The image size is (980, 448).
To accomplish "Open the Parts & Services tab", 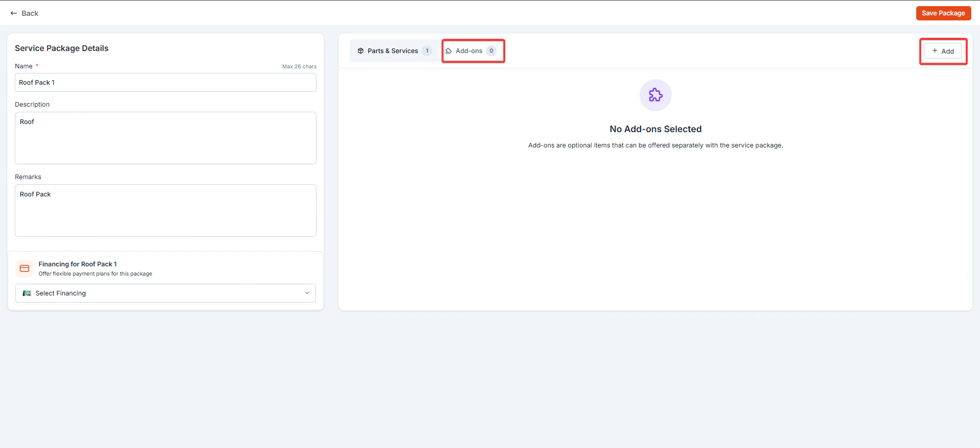I will pos(394,51).
